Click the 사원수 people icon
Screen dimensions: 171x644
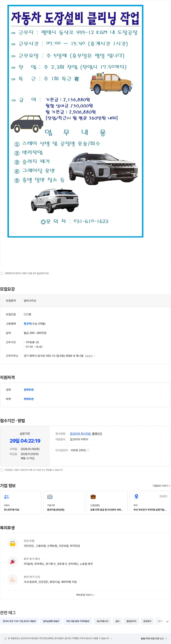[x=6, y=496]
